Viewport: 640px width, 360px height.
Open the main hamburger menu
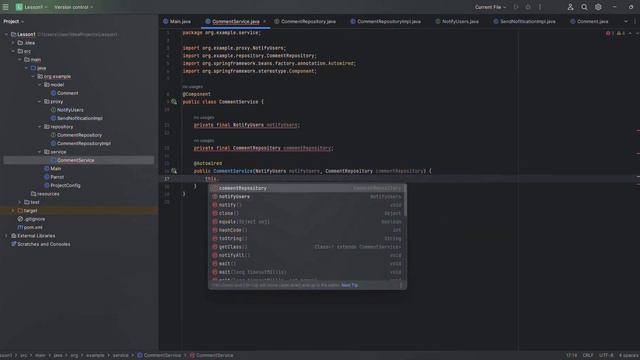coord(6,7)
